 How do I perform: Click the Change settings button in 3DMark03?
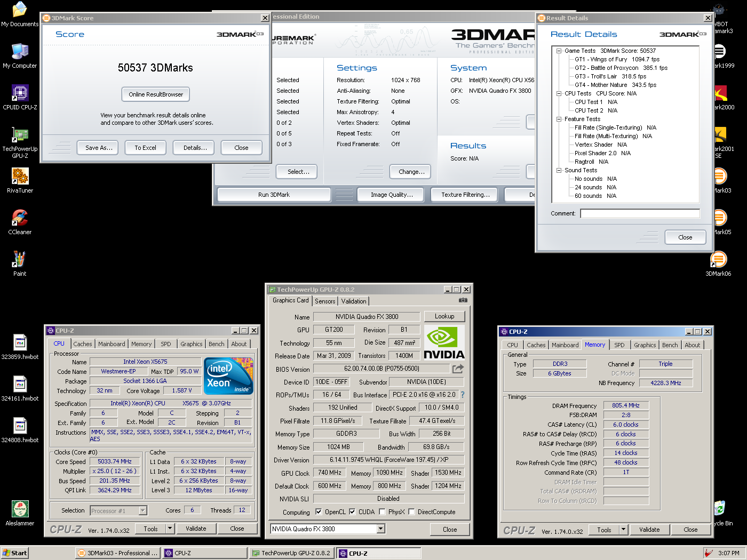tap(411, 172)
